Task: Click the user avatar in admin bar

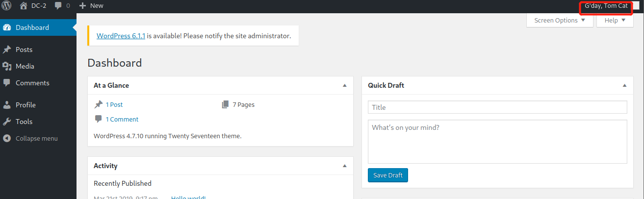Action: click(636, 6)
